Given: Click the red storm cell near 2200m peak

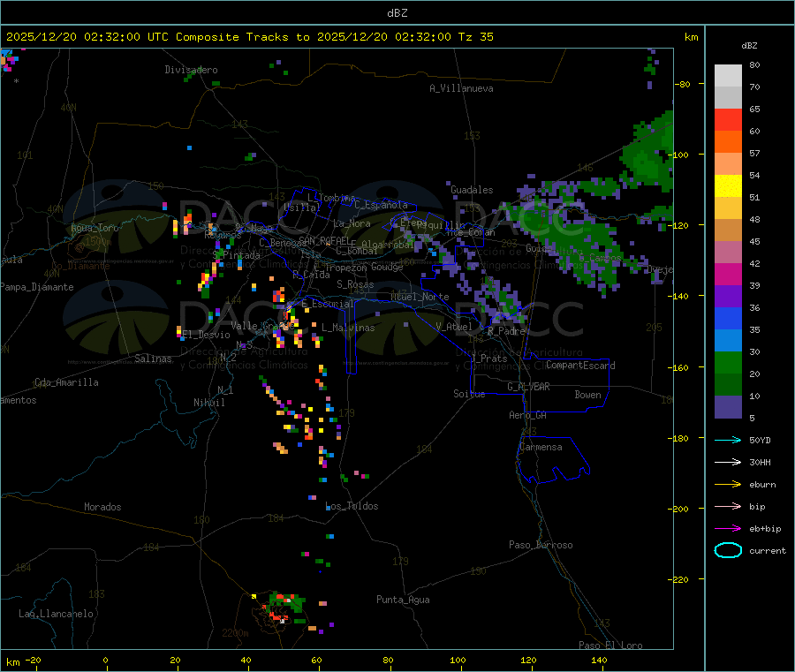Looking at the screenshot, I should 278,616.
